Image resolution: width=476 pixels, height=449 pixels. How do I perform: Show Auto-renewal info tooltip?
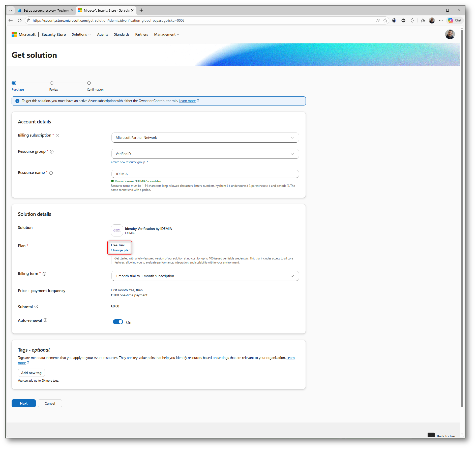(45, 320)
